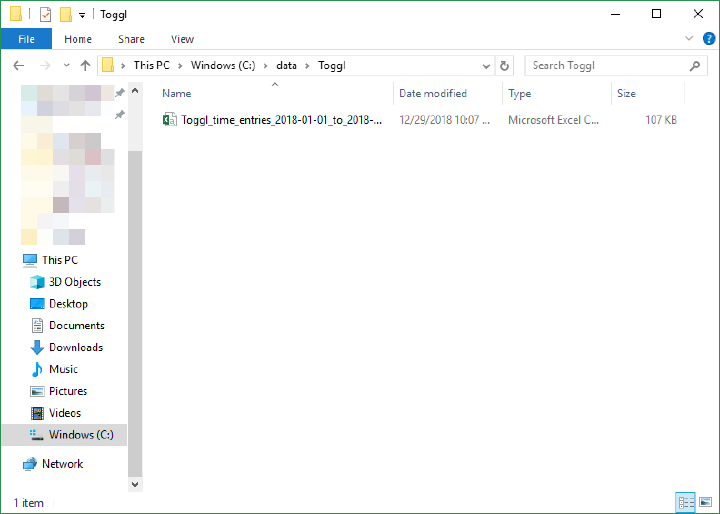Open Pictures in the navigation pane
The width and height of the screenshot is (720, 514).
pos(68,391)
